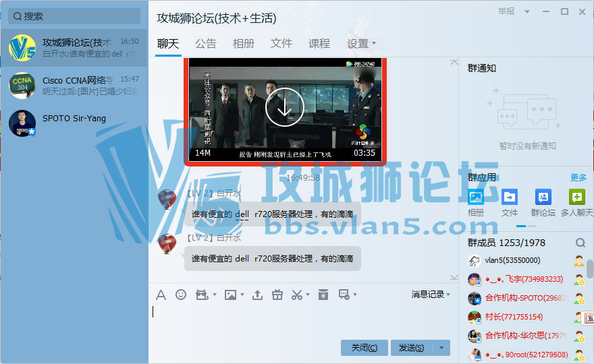
Task: Click the group apps page indicator
Action: [526, 226]
